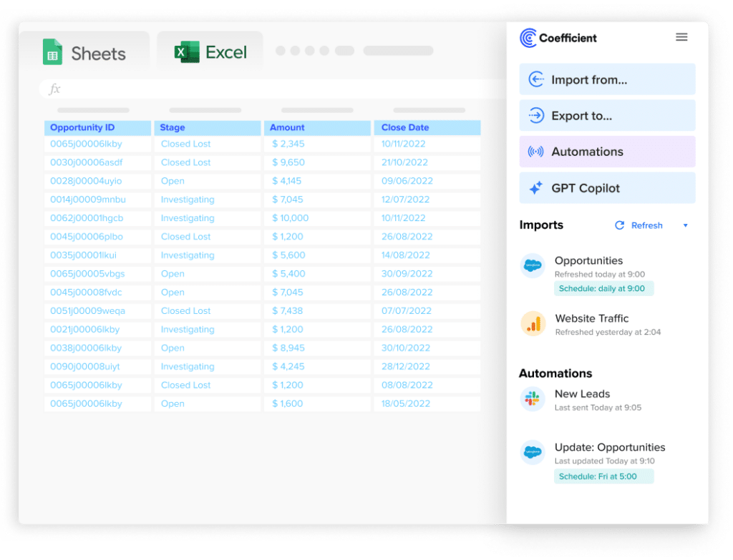Click the fx formula icon

54,88
